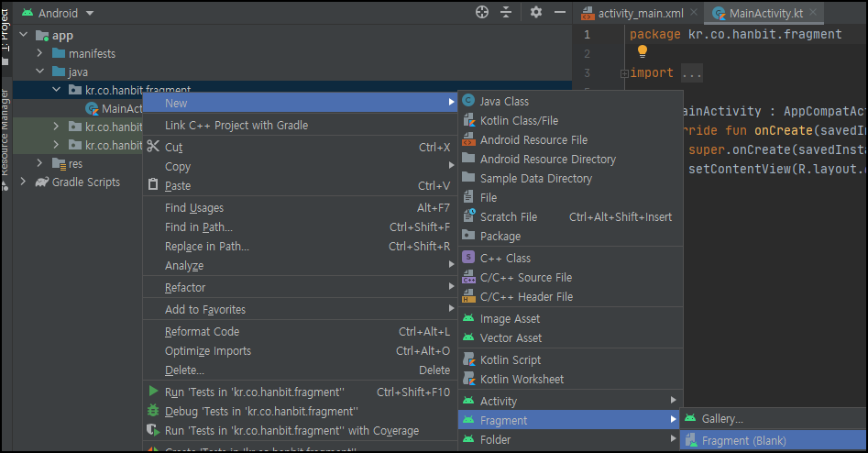Viewport: 868px width, 453px height.
Task: Open the Activity submenu
Action: (570, 401)
